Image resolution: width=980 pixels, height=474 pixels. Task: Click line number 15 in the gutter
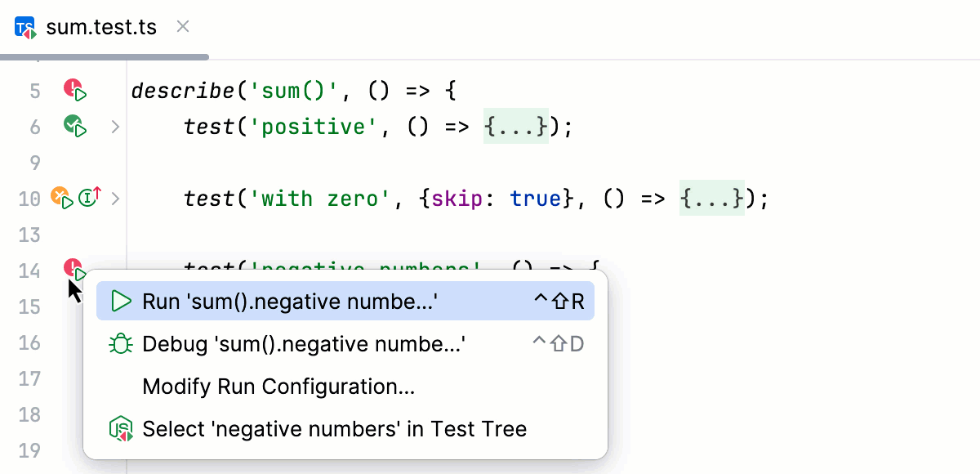(29, 307)
